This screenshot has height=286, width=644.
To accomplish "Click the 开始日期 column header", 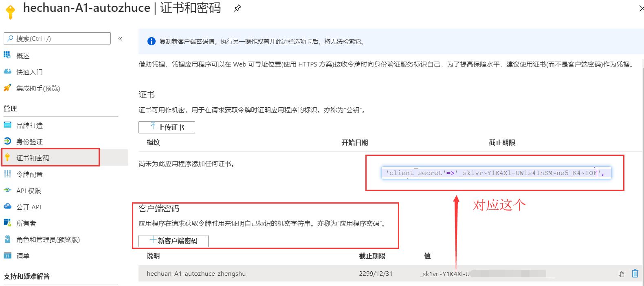I will 355,142.
